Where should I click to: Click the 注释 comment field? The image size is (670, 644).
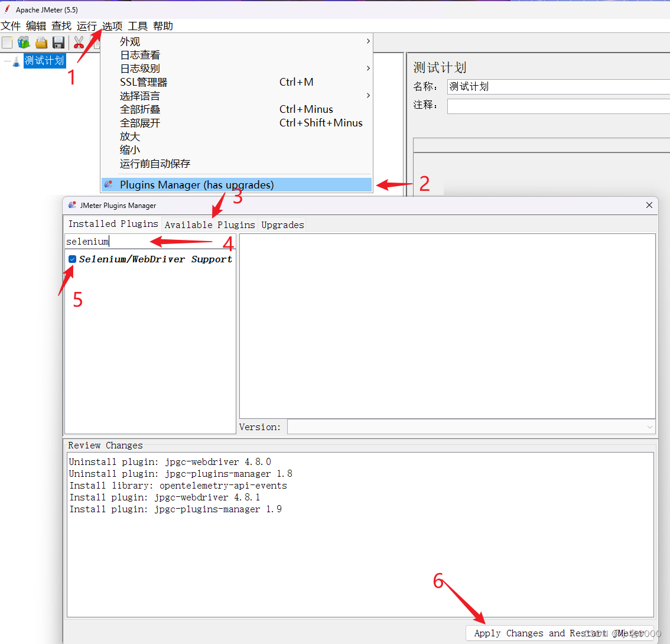pos(558,106)
